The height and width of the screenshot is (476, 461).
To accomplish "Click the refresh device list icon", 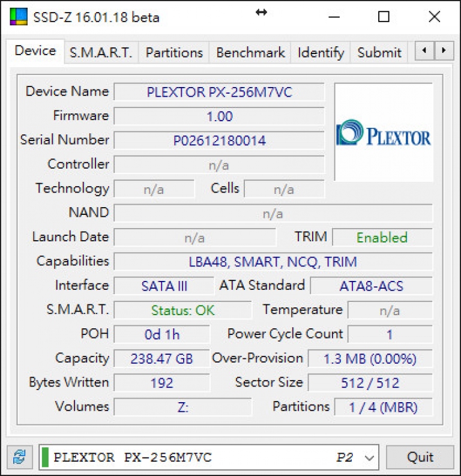I will (20, 457).
